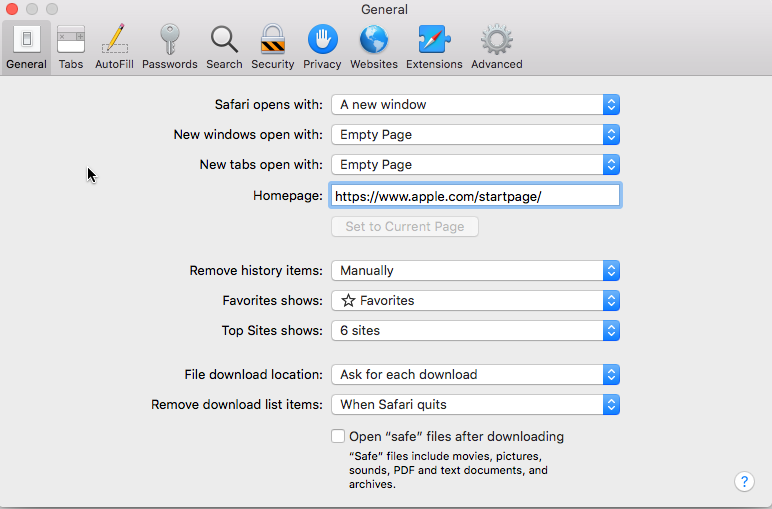Viewport: 772px width, 509px height.
Task: Open the Passwords key icon
Action: click(169, 39)
